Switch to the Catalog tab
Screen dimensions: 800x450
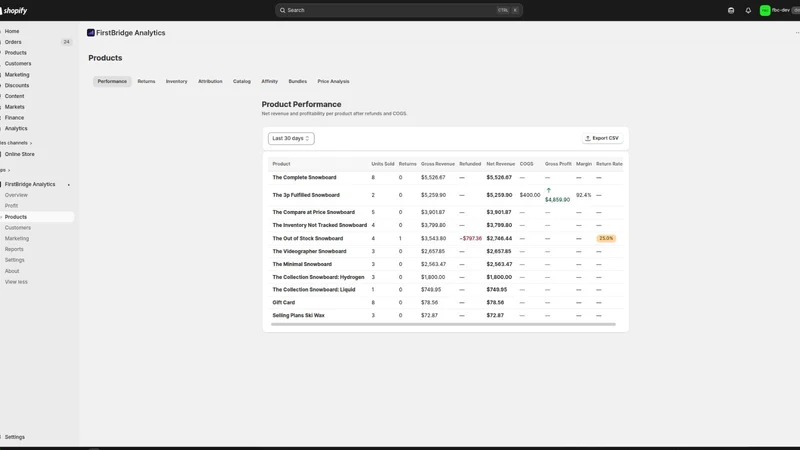click(x=241, y=82)
